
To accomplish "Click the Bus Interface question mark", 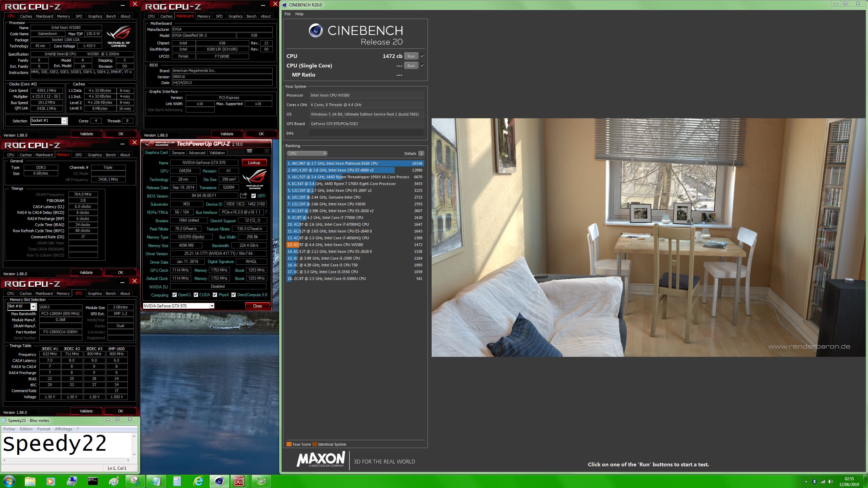I will point(266,212).
